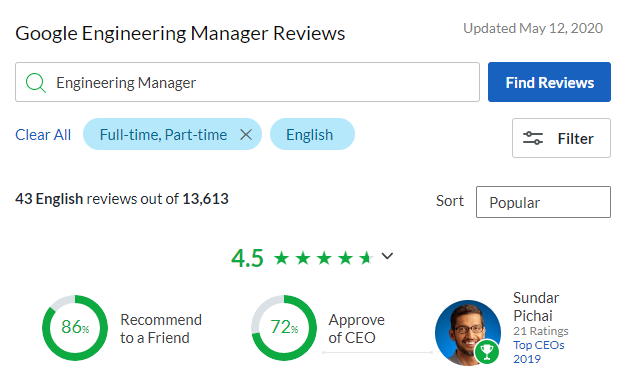This screenshot has width=626, height=374.
Task: Click the Full-time, Part-time filter chip label
Action: 163,135
